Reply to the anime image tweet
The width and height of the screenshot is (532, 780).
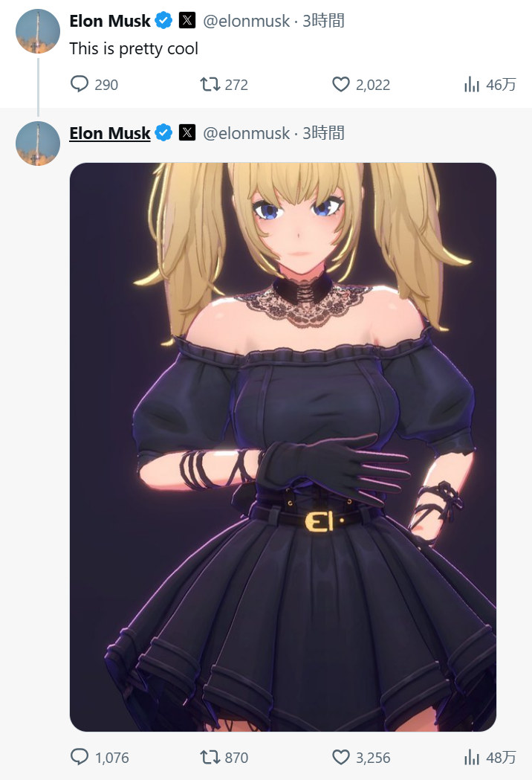coord(79,757)
